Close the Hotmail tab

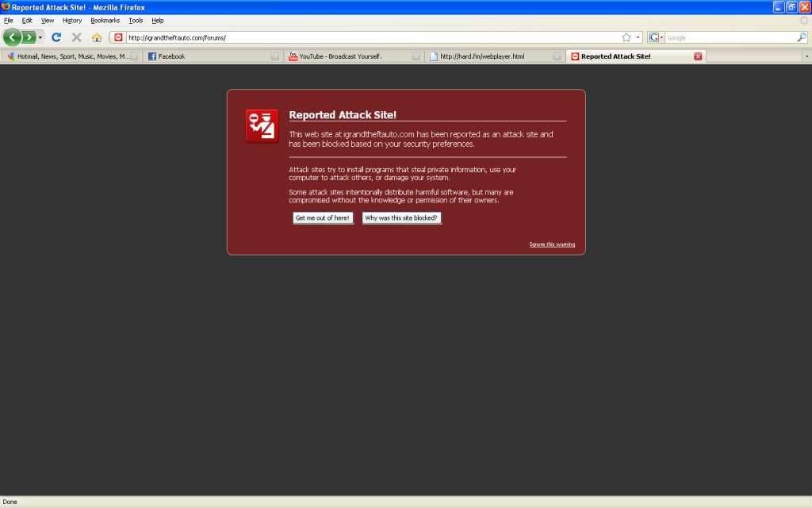(134, 56)
